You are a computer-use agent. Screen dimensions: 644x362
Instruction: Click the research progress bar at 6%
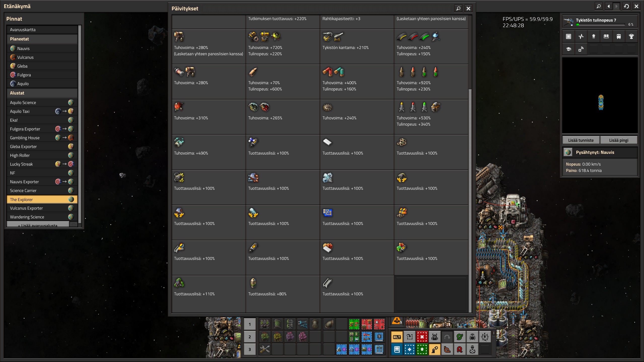click(x=601, y=25)
